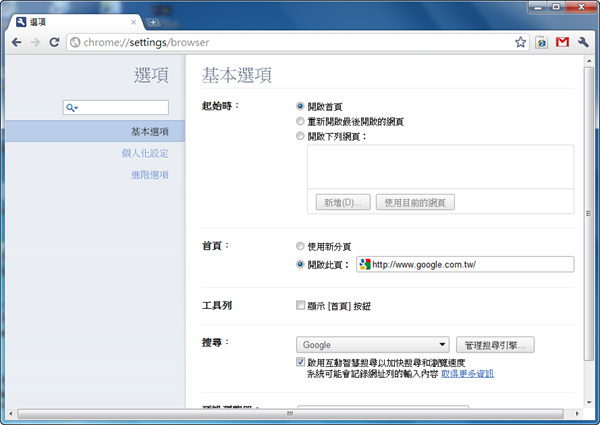Click the browser Forward arrow
The width and height of the screenshot is (600, 425).
(35, 42)
